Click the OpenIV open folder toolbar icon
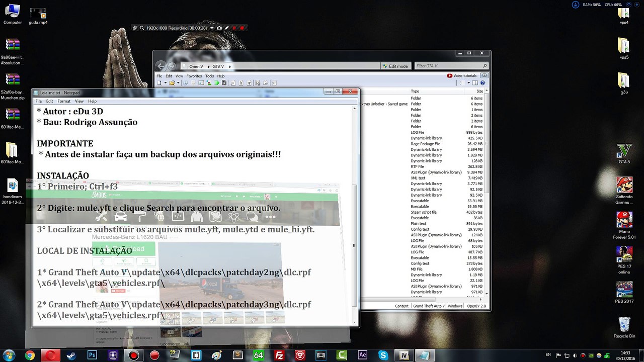 point(172,83)
